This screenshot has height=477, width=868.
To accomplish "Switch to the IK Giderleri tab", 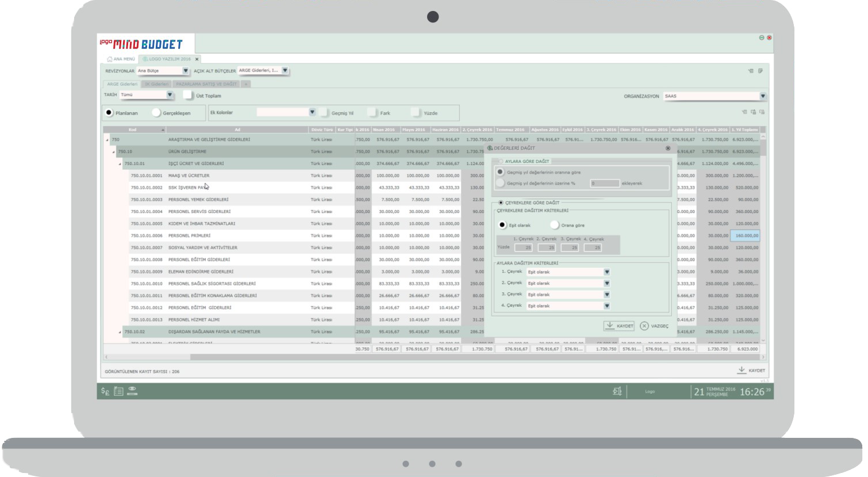I will click(156, 84).
